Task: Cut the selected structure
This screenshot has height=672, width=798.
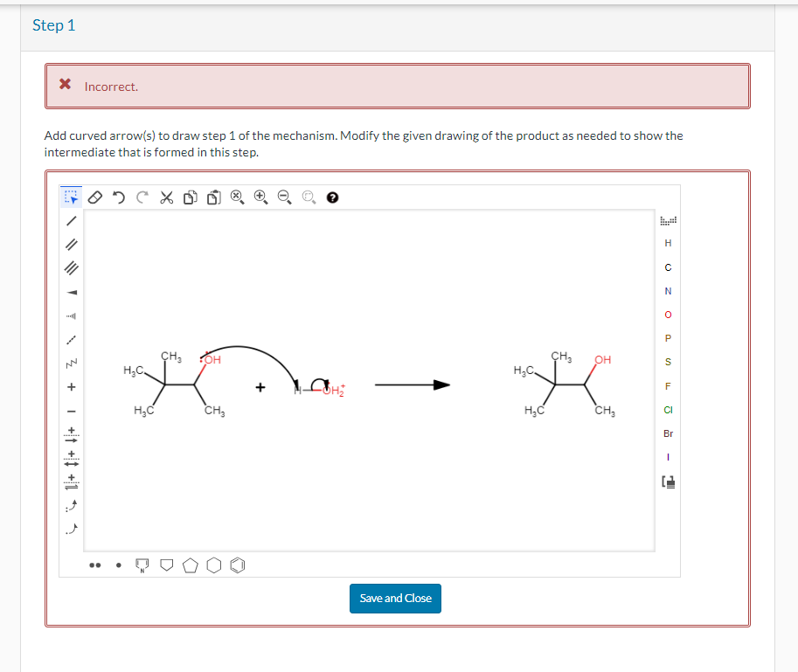Action: tap(166, 197)
